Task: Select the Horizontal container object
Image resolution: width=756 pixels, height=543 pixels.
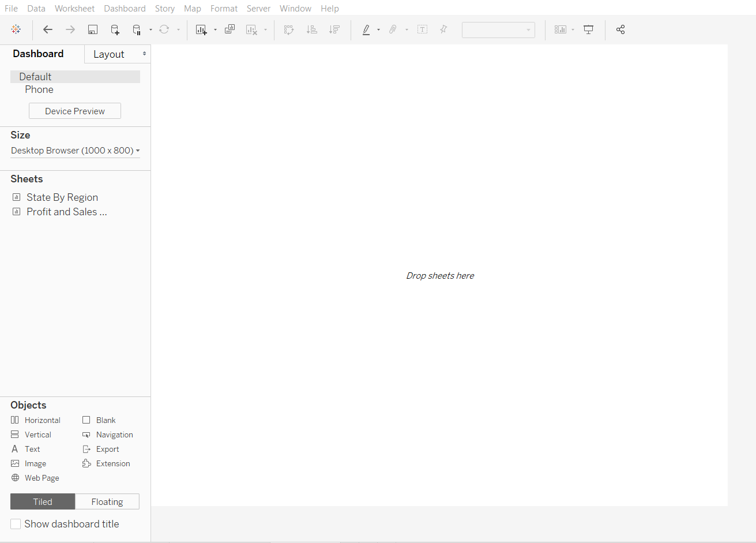Action: [36, 420]
